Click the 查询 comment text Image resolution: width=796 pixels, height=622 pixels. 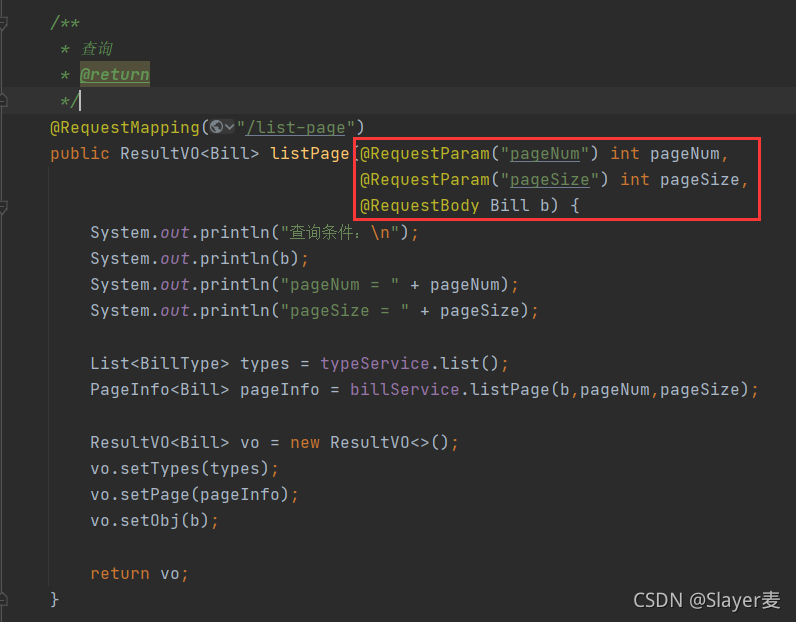96,49
